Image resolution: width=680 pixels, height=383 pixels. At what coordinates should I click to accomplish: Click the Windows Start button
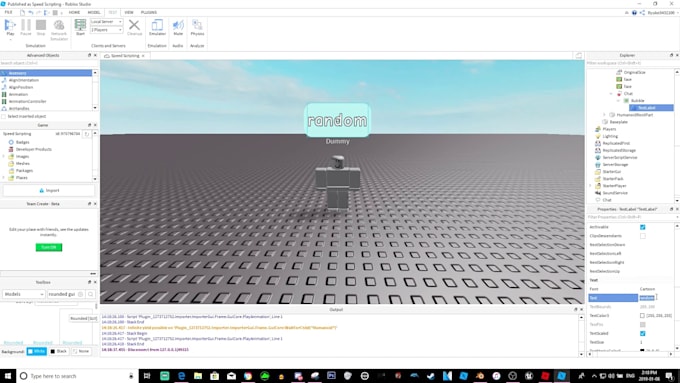(8, 376)
